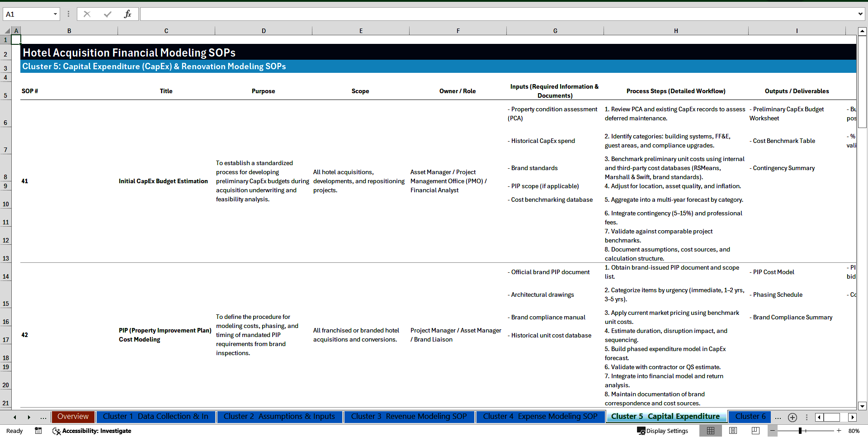Switch to Normal view in the status bar

pyautogui.click(x=711, y=431)
